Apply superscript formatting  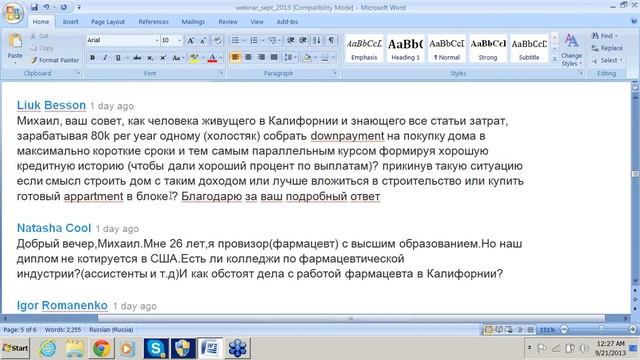point(163,58)
